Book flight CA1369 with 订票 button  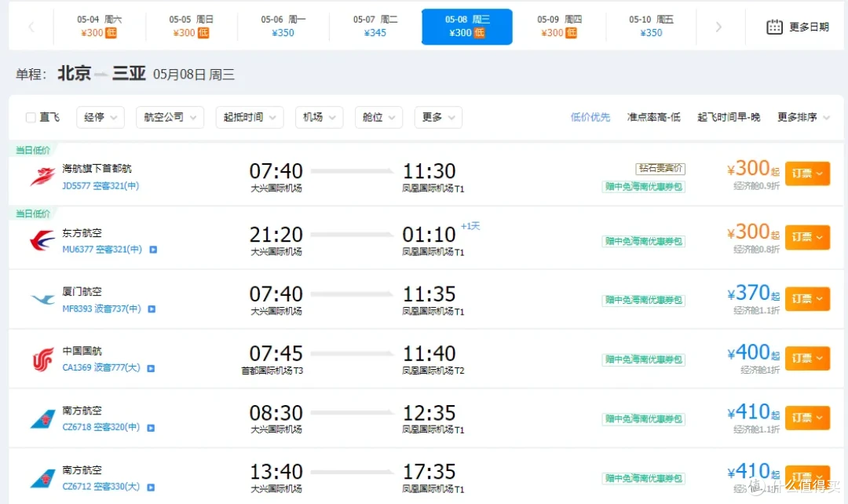tap(807, 358)
